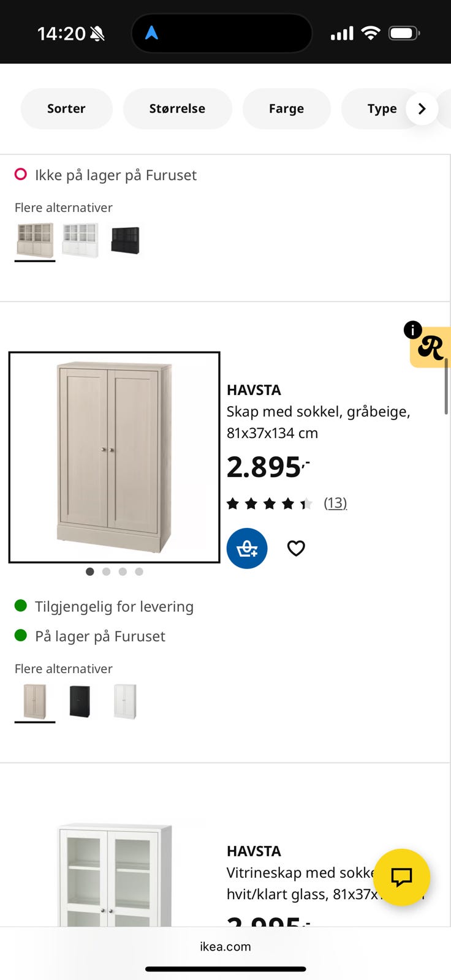This screenshot has width=451, height=980.
Task: Expand the Størrelse size filter
Action: 177,108
